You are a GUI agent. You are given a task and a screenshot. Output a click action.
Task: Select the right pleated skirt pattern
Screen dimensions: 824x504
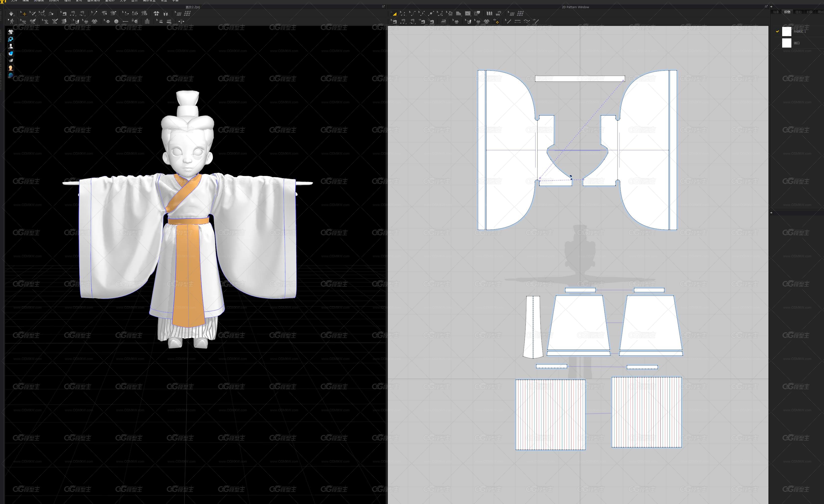tap(646, 412)
